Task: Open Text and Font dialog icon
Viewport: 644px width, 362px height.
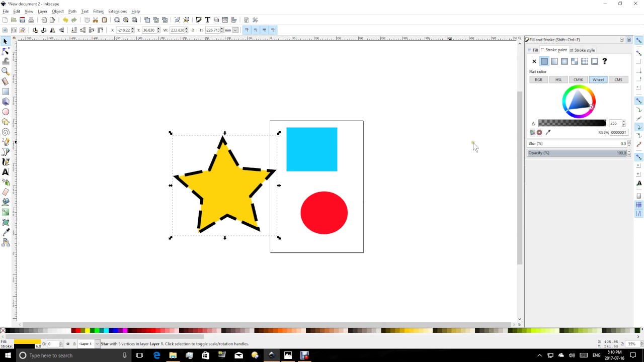Action: [x=207, y=20]
